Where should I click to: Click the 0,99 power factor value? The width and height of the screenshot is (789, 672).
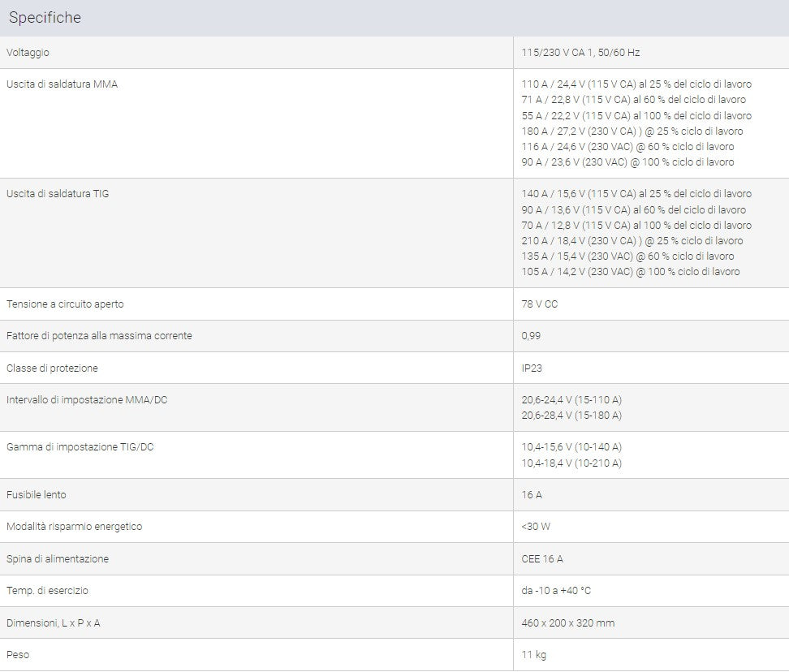(531, 335)
